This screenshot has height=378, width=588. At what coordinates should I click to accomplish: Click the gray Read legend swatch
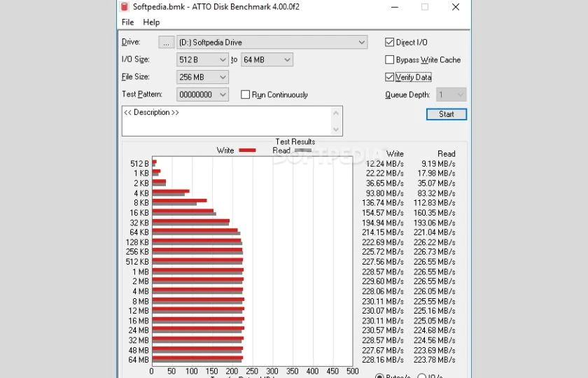[303, 150]
